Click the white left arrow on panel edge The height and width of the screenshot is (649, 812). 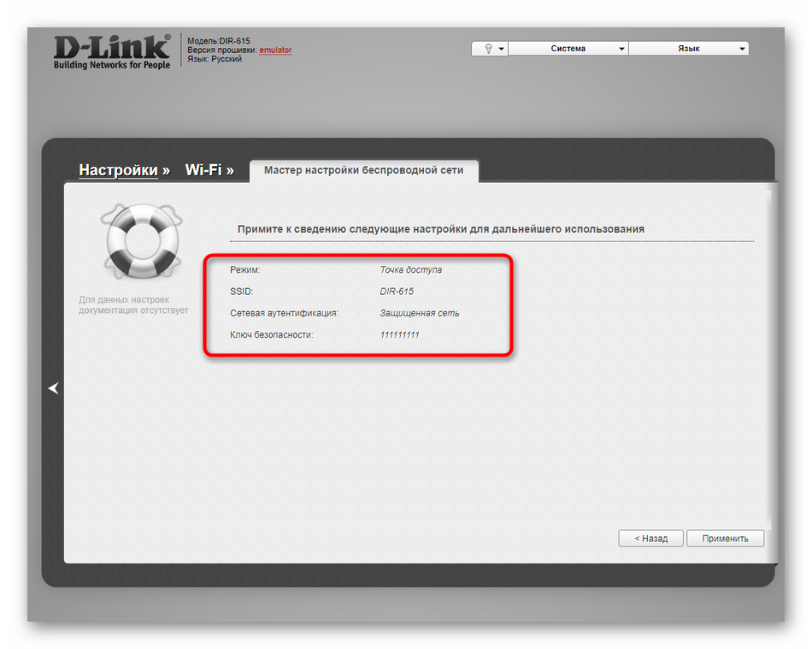(x=54, y=388)
